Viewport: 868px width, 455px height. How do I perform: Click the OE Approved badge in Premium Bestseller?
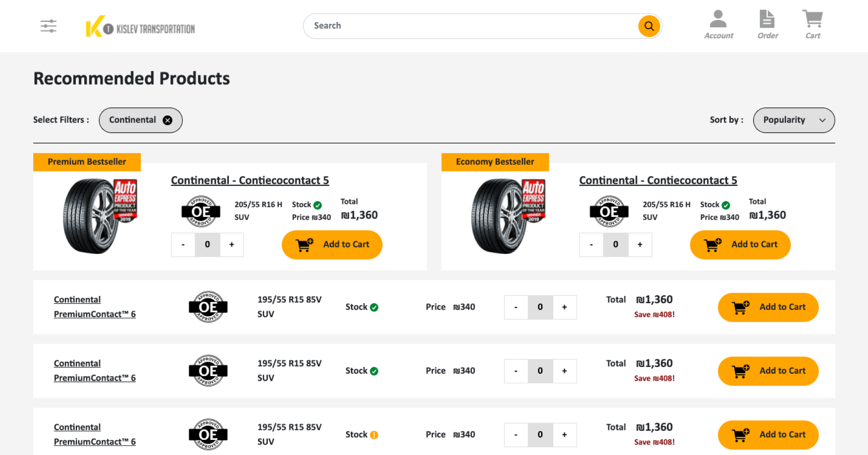coord(201,212)
